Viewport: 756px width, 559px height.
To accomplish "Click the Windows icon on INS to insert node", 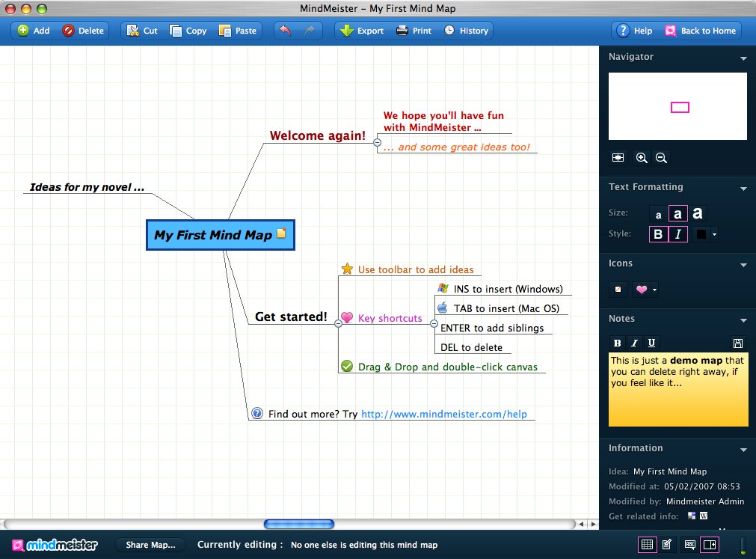I will (443, 288).
